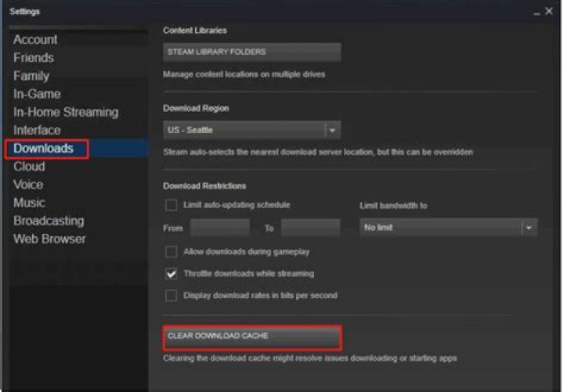564x392 pixels.
Task: Click the From schedule time field
Action: pyautogui.click(x=220, y=228)
